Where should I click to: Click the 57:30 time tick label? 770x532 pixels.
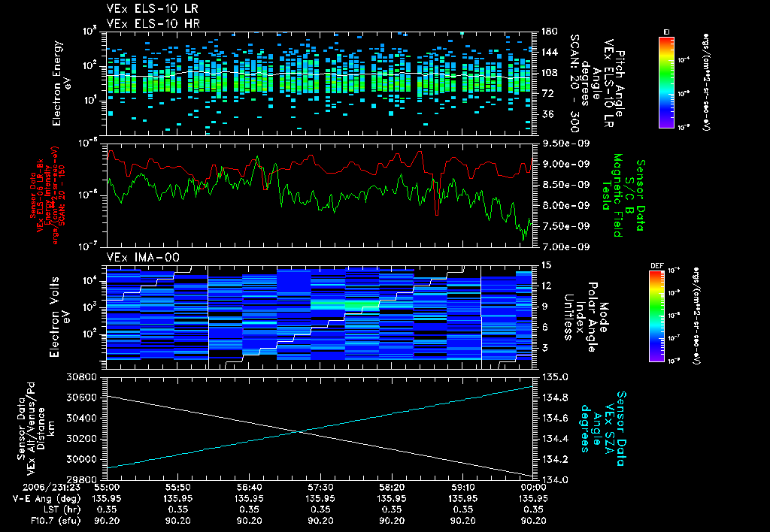(320, 488)
